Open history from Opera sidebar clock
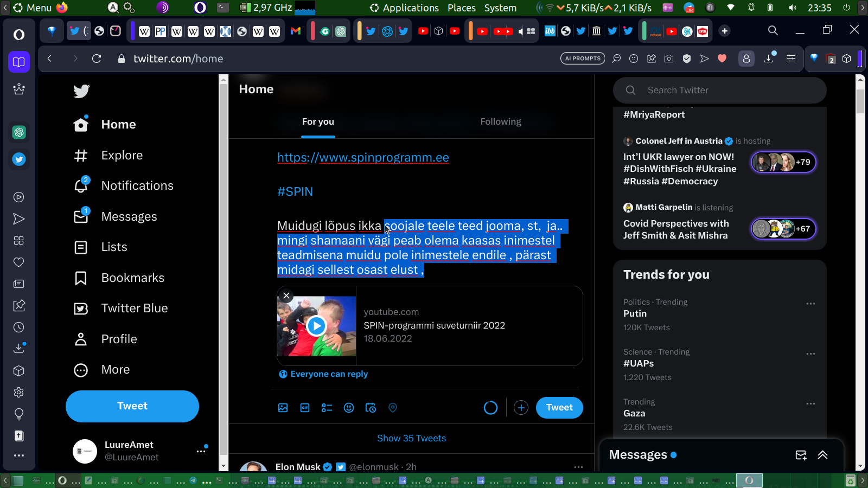868x488 pixels. (19, 328)
